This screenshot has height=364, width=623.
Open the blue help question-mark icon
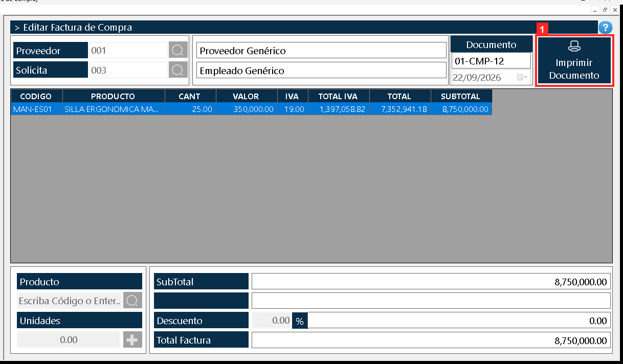(x=605, y=28)
